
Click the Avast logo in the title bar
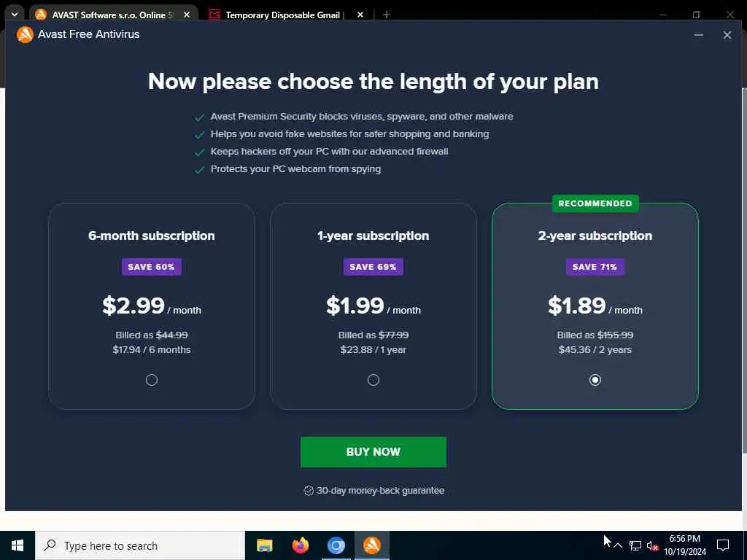pos(25,34)
